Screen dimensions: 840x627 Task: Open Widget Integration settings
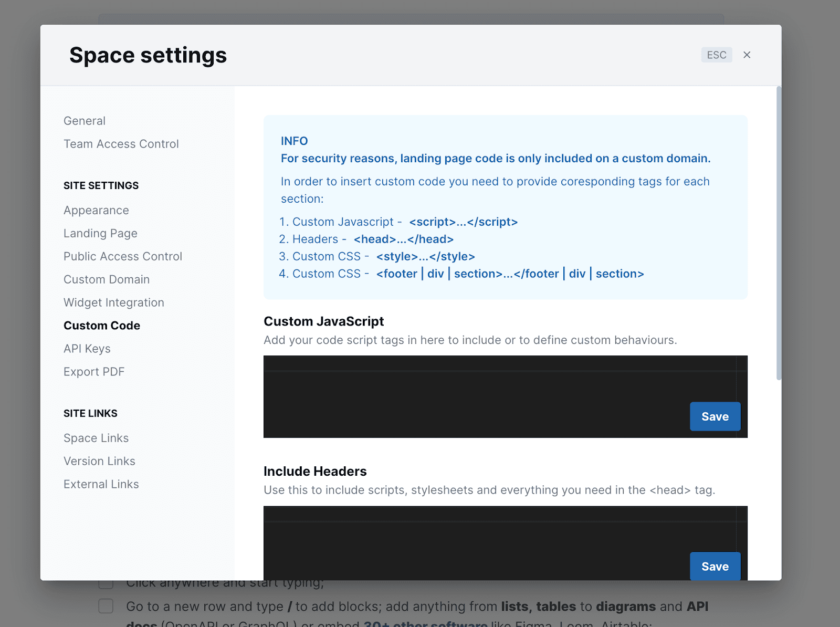[x=113, y=302]
